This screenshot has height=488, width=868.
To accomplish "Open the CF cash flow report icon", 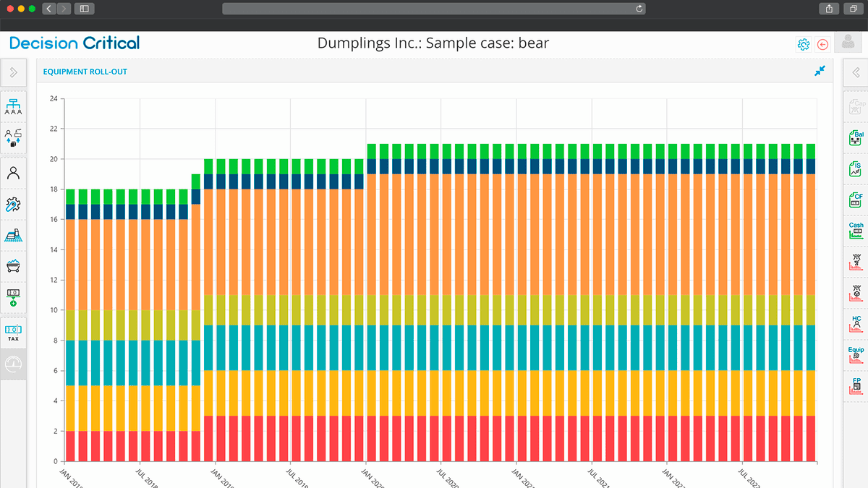I will click(x=856, y=200).
